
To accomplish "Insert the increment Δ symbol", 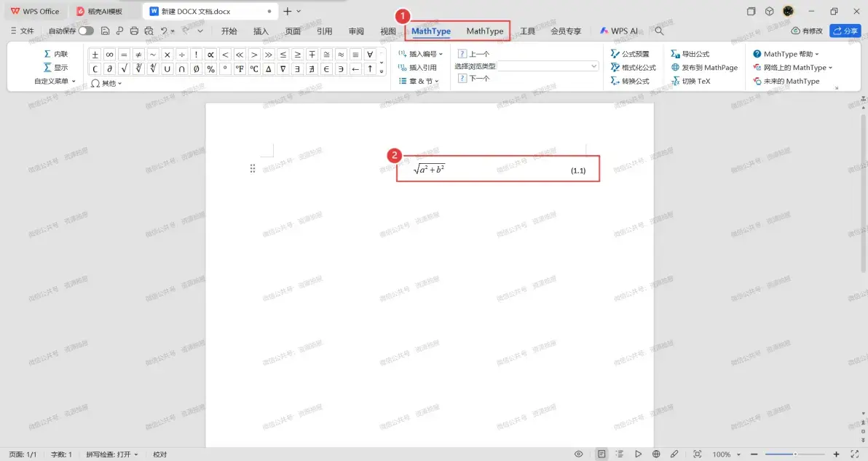I will pos(269,68).
